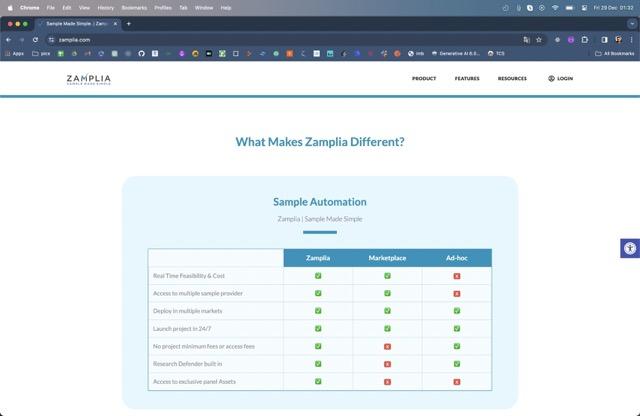Open the PRODUCT navigation menu
Viewport: 640px width, 416px height.
[x=424, y=78]
